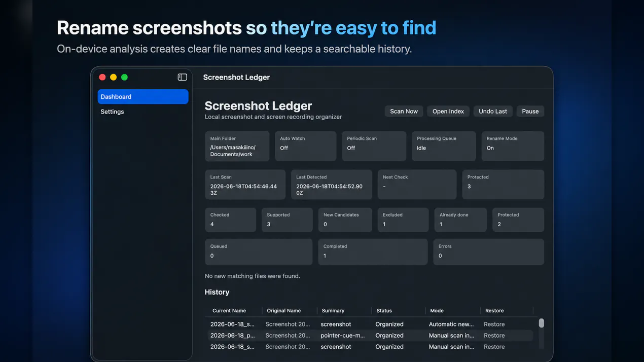Click the Queued count card
Viewport: 644px width, 362px height.
pos(259,252)
